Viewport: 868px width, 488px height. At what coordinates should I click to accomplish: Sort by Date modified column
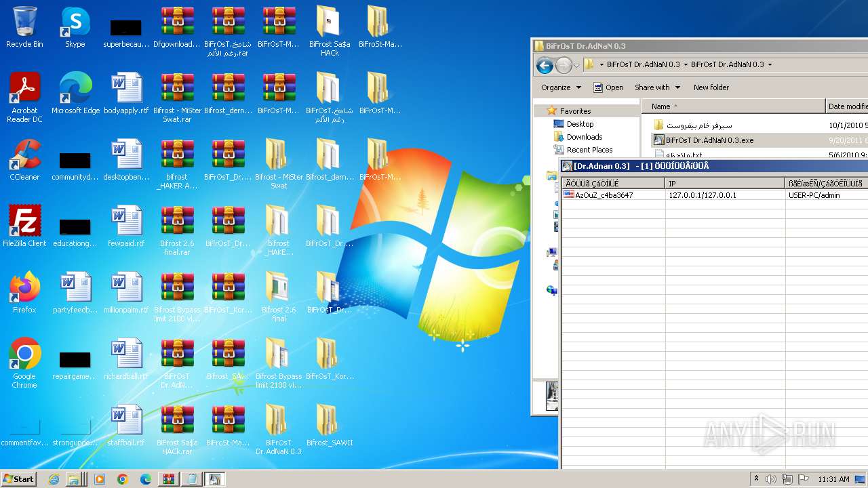click(x=847, y=106)
